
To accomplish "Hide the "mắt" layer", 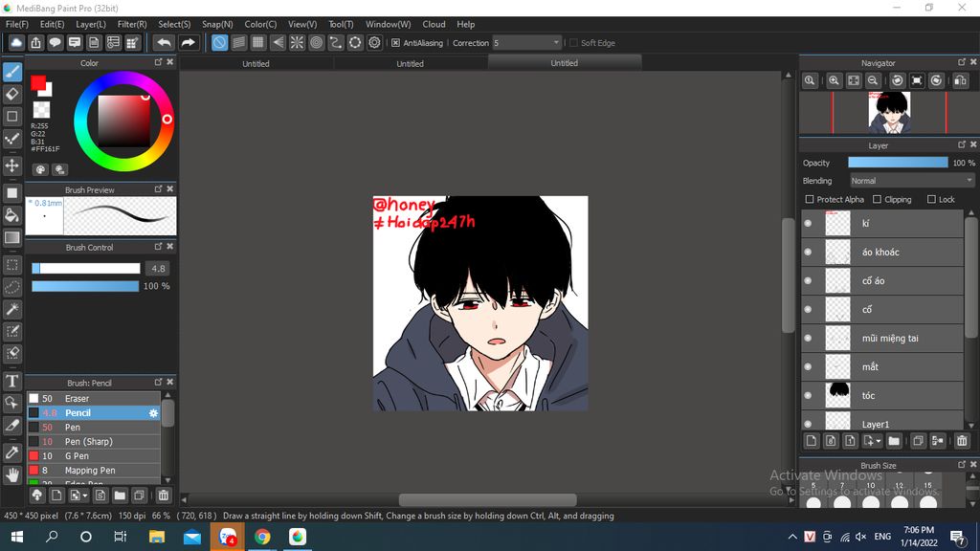I will [808, 366].
